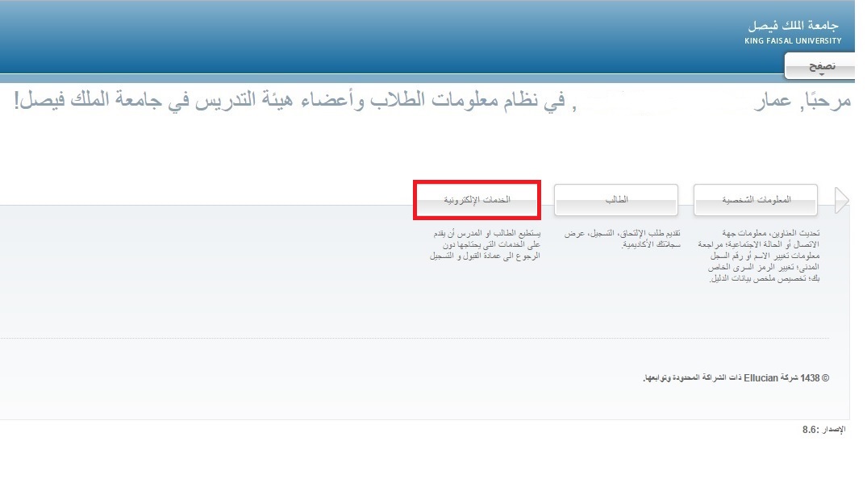This screenshot has width=867, height=504.
Task: Open المعلومات الشخصية (Personal Information) button
Action: [x=756, y=199]
